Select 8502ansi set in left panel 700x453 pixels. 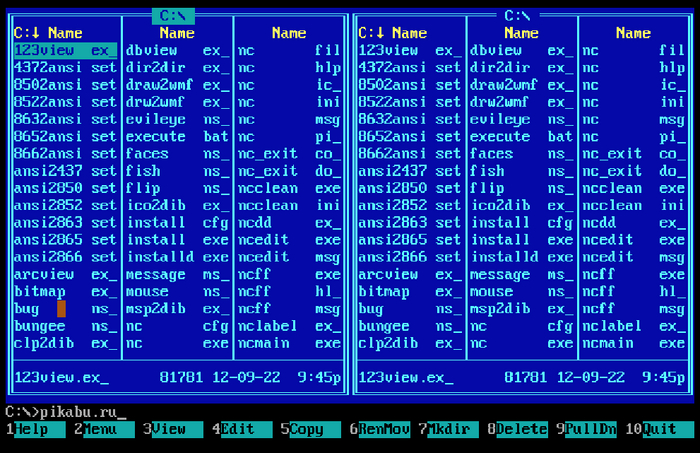[x=66, y=85]
